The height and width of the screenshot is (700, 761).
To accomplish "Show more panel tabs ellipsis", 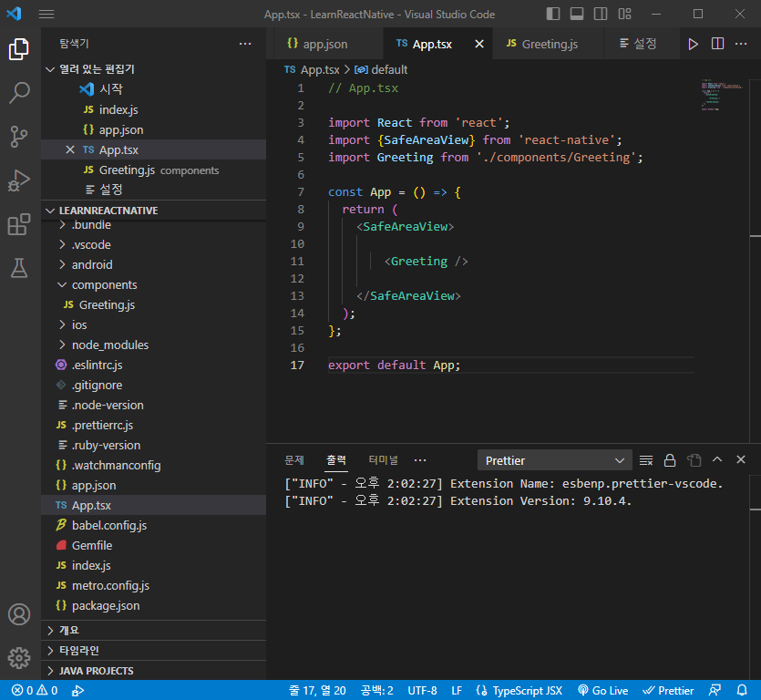I will point(420,460).
